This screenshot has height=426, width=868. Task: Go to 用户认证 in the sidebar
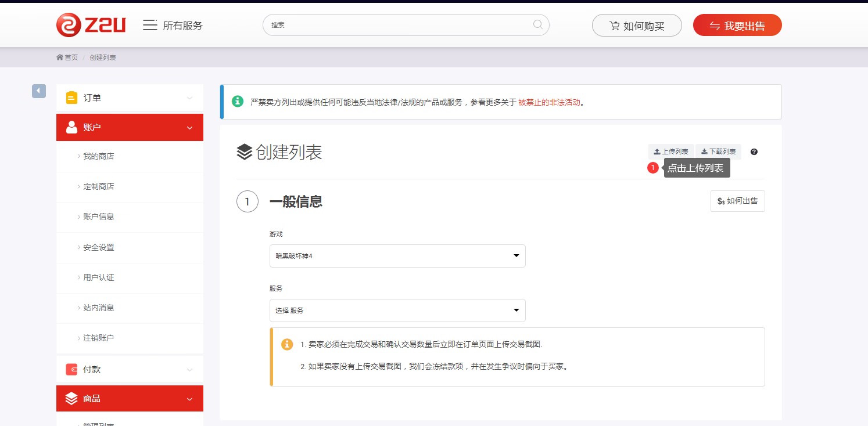98,277
